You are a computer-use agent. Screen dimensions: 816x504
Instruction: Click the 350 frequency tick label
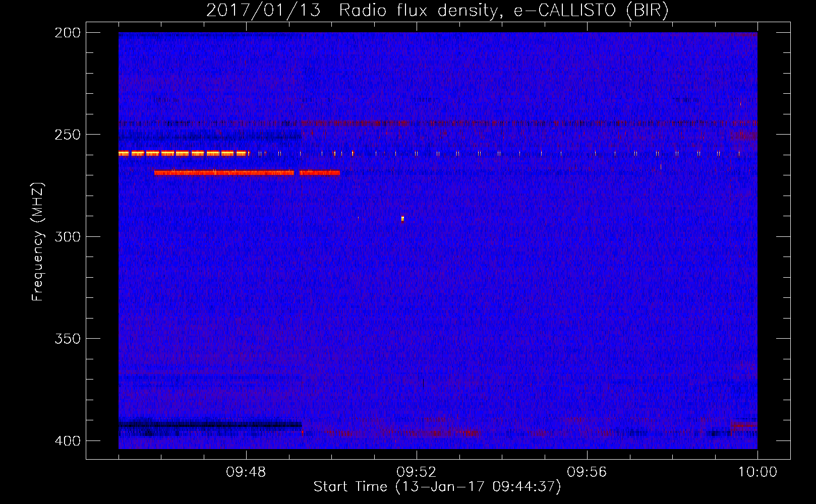point(68,339)
